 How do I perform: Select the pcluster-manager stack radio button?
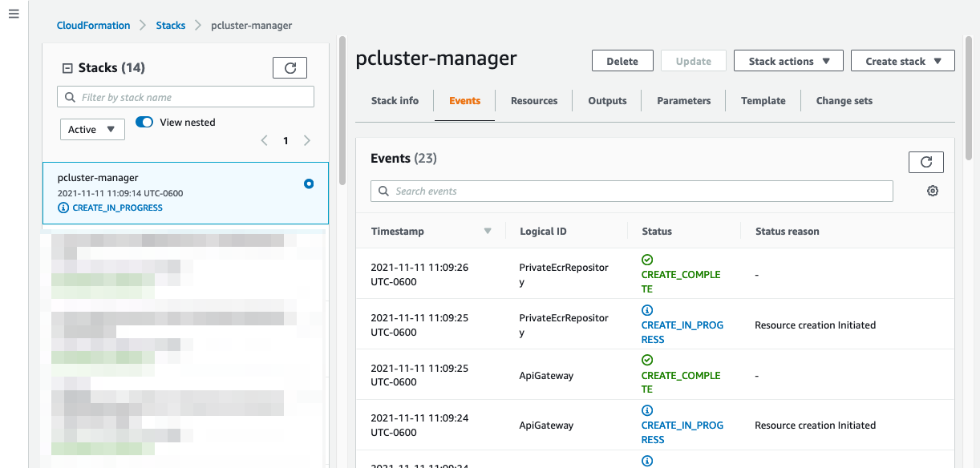[309, 184]
